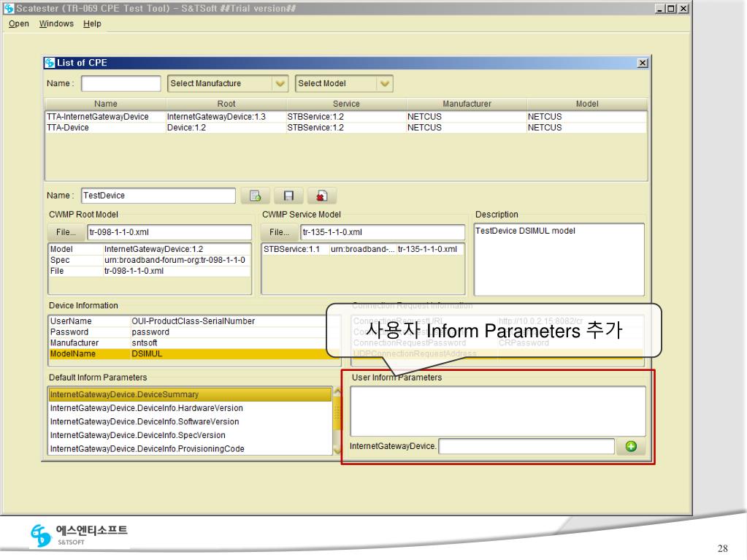
Task: Click File button for CWMP Root Model
Action: tap(66, 232)
